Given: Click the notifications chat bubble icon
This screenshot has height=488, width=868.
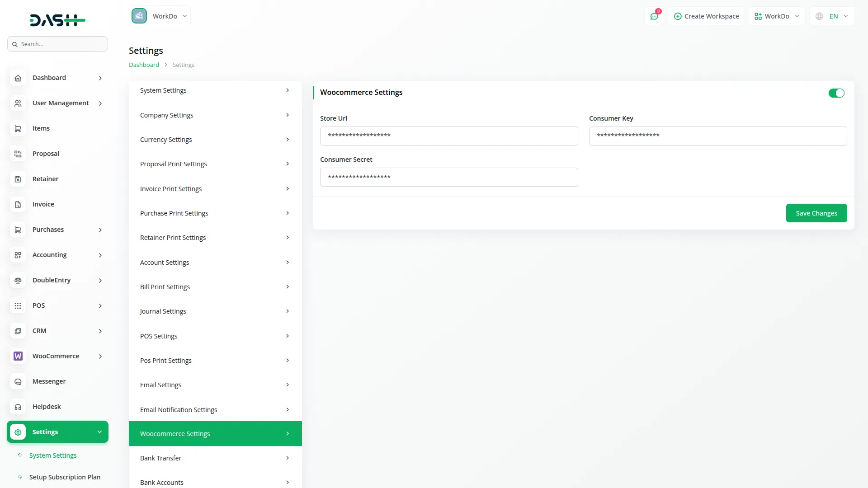Looking at the screenshot, I should click(654, 16).
